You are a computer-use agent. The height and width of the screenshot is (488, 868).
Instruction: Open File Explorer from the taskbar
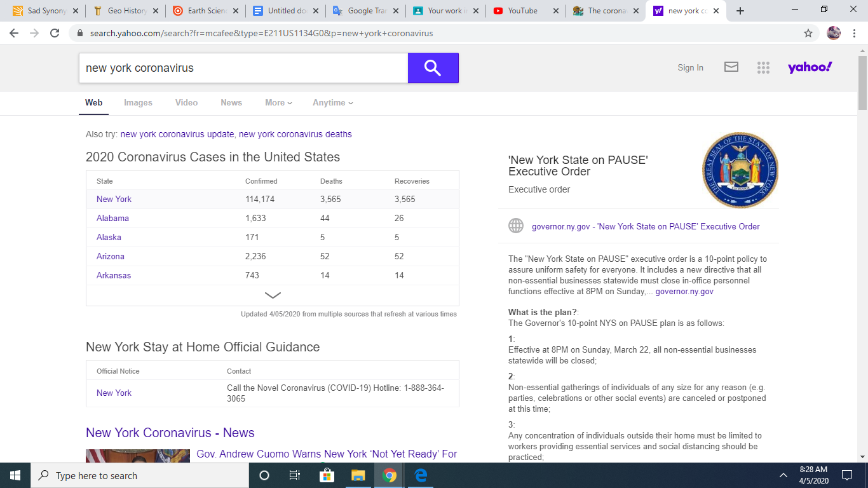coord(358,475)
